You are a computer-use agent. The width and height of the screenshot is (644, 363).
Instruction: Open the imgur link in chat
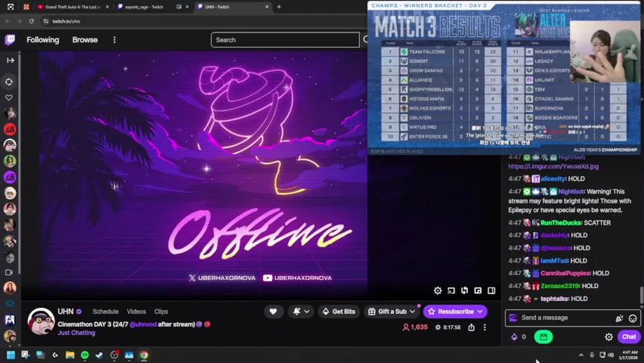pos(553,166)
